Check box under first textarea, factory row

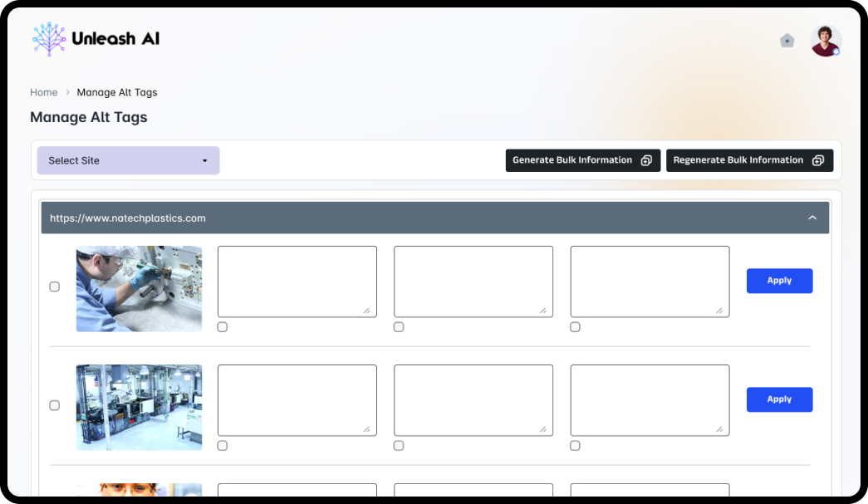223,445
